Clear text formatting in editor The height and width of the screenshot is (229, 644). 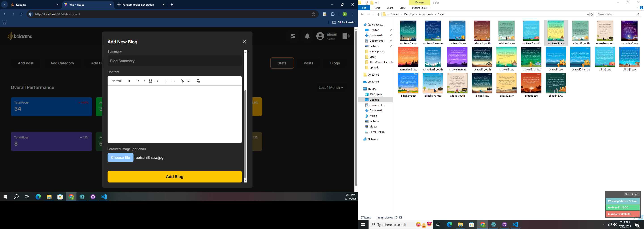click(x=198, y=81)
